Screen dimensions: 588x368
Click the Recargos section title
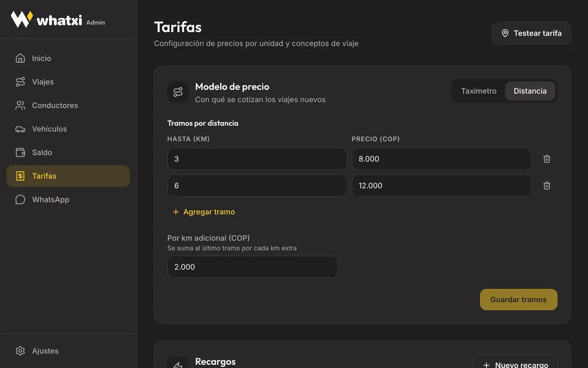pyautogui.click(x=215, y=362)
